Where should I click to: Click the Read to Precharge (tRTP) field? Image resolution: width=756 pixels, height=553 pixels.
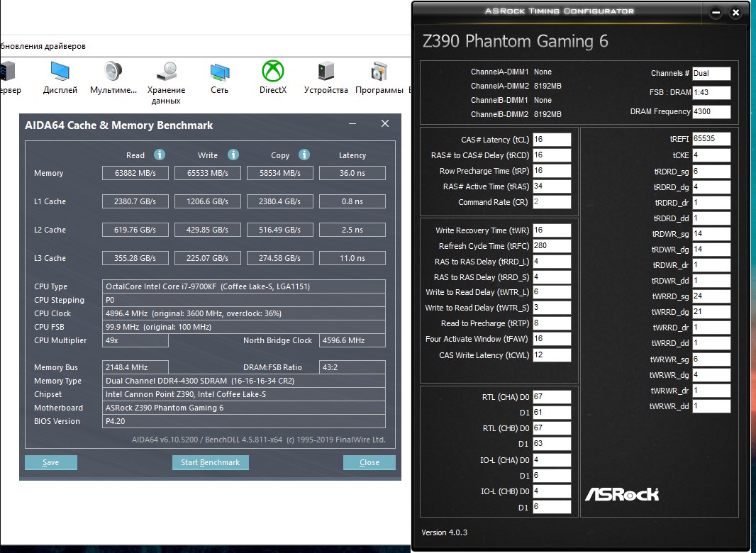[x=552, y=323]
